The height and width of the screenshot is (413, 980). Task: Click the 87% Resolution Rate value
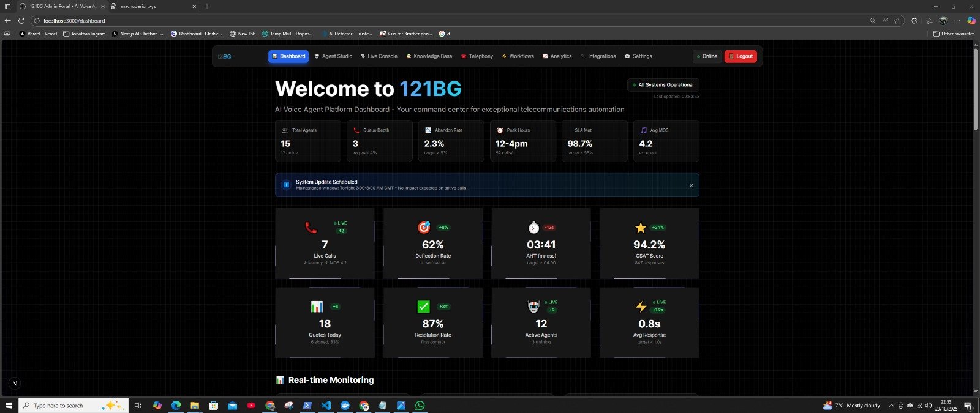(x=433, y=324)
